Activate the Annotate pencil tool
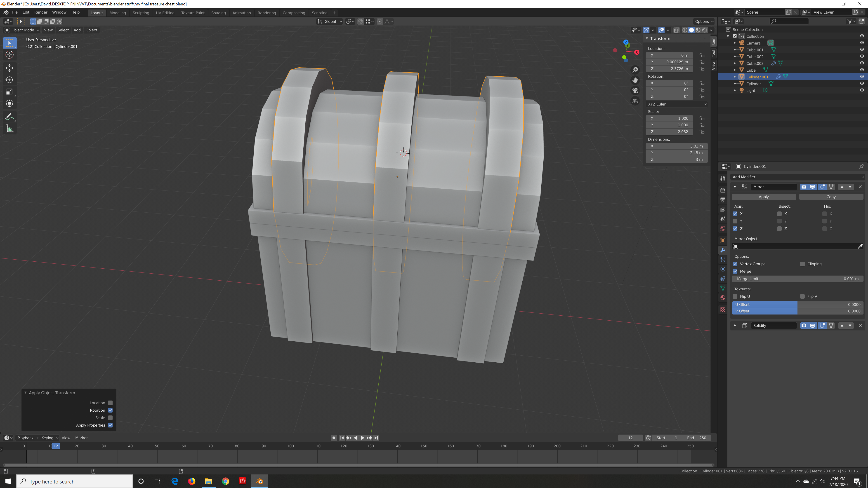868x488 pixels. (9, 117)
